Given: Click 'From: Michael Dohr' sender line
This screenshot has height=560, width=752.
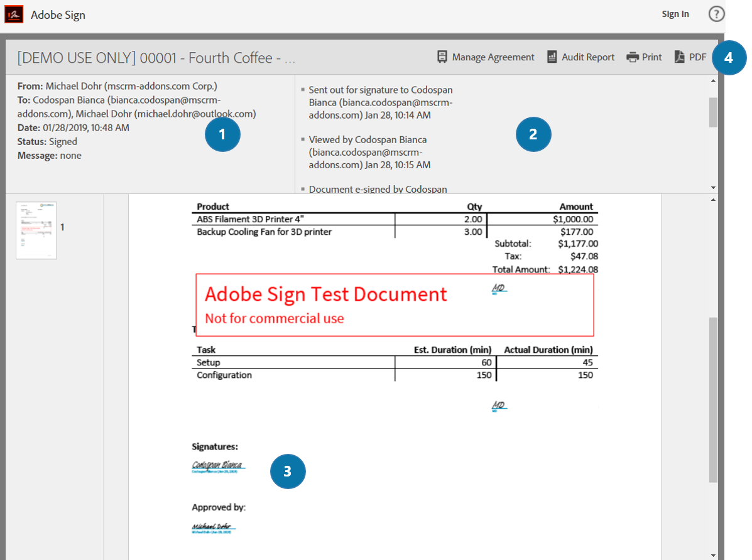Looking at the screenshot, I should point(117,86).
